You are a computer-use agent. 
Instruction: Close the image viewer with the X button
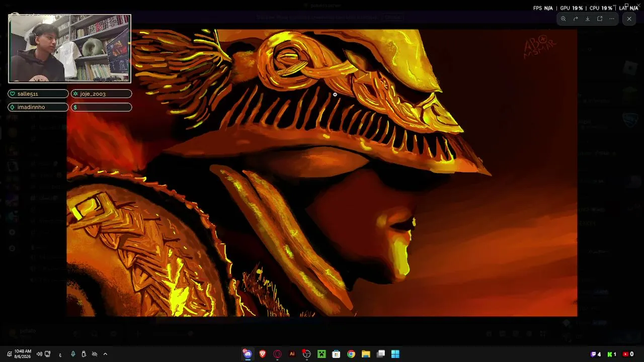point(629,19)
